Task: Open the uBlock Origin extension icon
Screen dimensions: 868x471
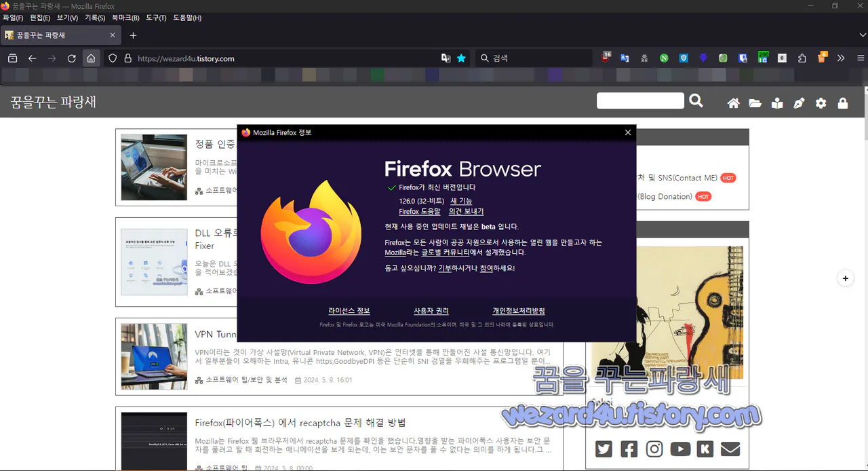Action: pyautogui.click(x=605, y=58)
